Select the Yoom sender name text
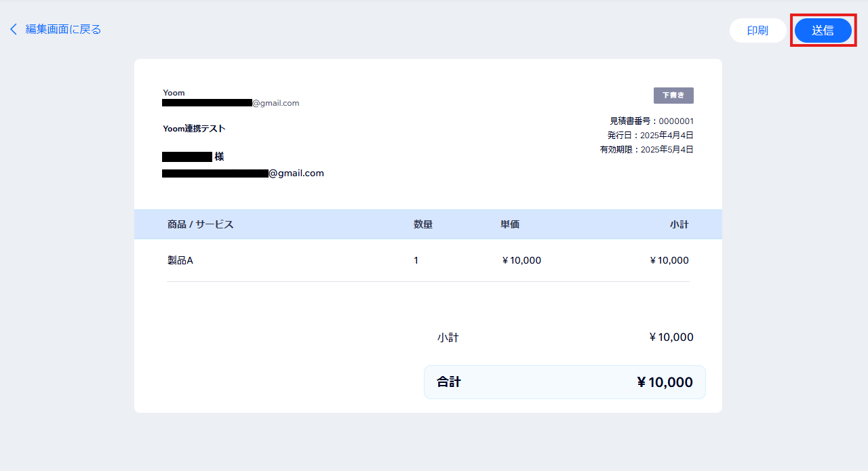868x471 pixels. pos(174,93)
